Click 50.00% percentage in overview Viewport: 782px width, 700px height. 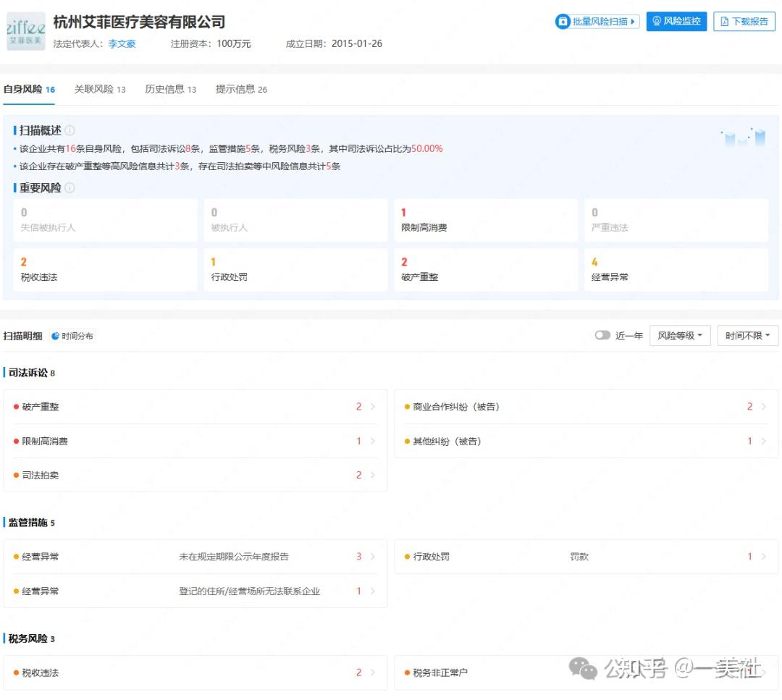click(x=427, y=148)
